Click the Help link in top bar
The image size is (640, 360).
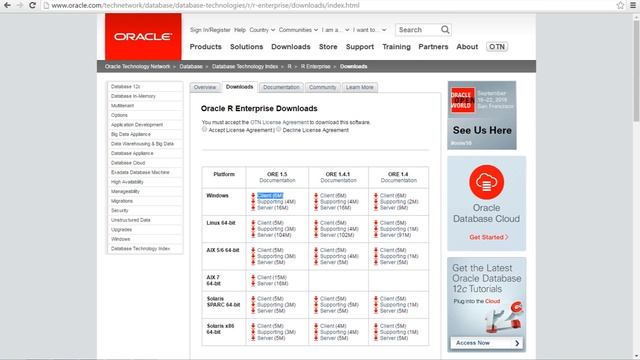pyautogui.click(x=240, y=30)
